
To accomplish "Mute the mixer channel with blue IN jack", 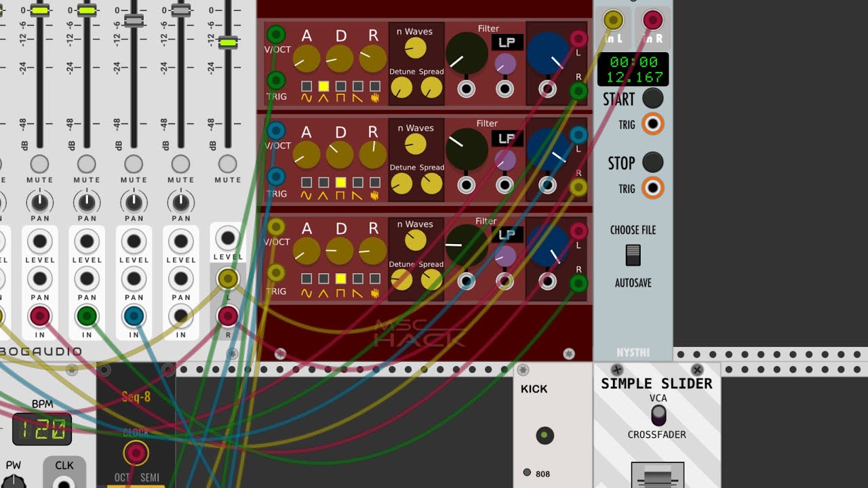I will click(x=134, y=164).
